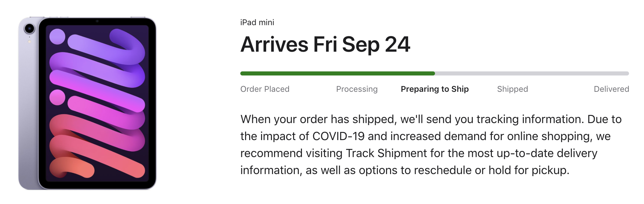The image size is (644, 204).
Task: Click the COVID-19 text in the message
Action: click(338, 136)
